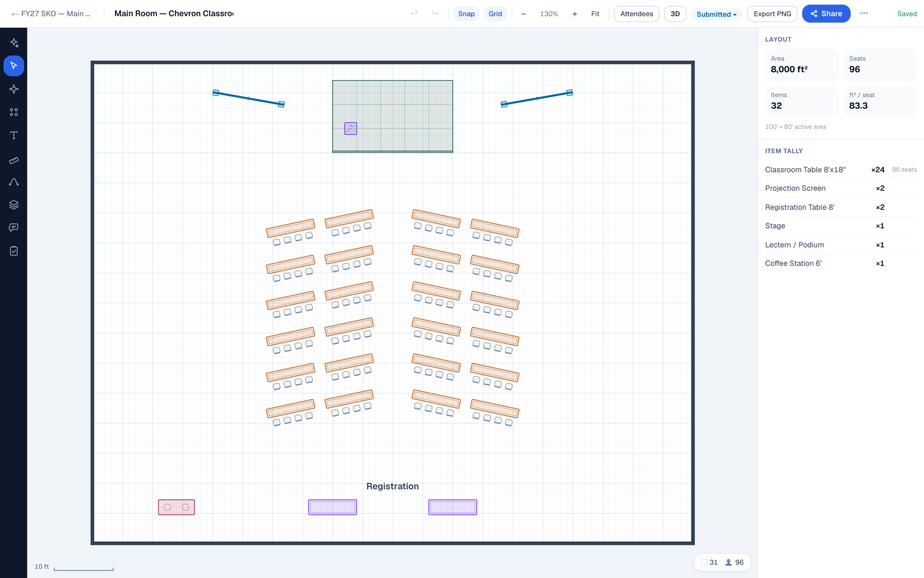Click the undo arrow
Viewport: 924px width, 578px height.
click(x=414, y=13)
